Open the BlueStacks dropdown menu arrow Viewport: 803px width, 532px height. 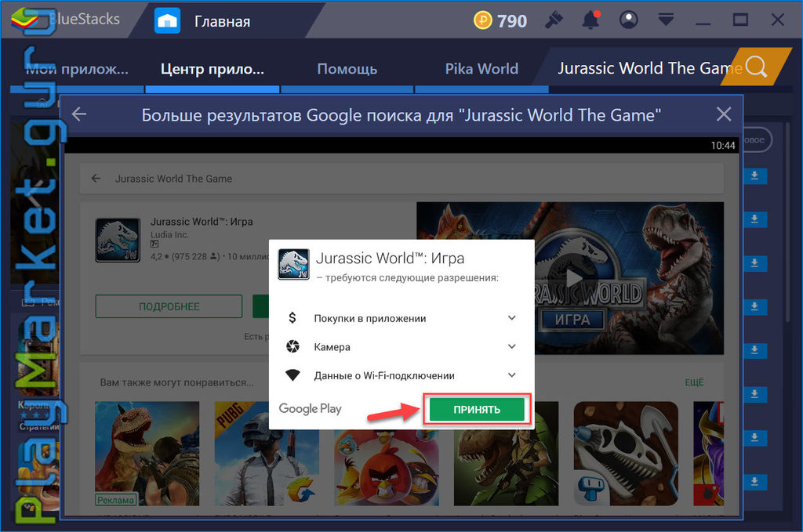pyautogui.click(x=666, y=20)
